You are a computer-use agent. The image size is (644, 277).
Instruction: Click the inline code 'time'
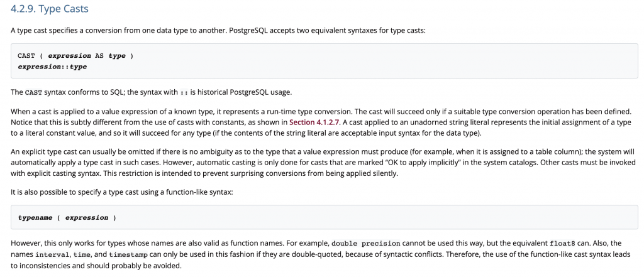(x=81, y=255)
